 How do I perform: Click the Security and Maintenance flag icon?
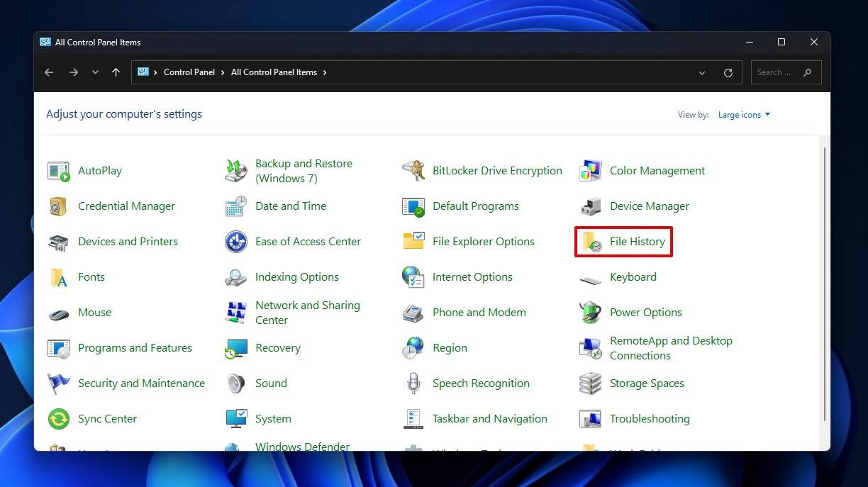59,384
